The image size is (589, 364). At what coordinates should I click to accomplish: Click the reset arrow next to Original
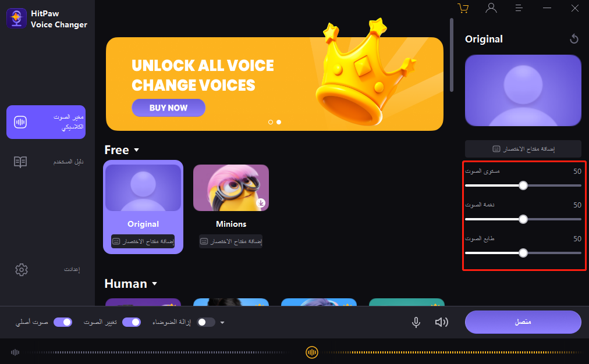(574, 38)
